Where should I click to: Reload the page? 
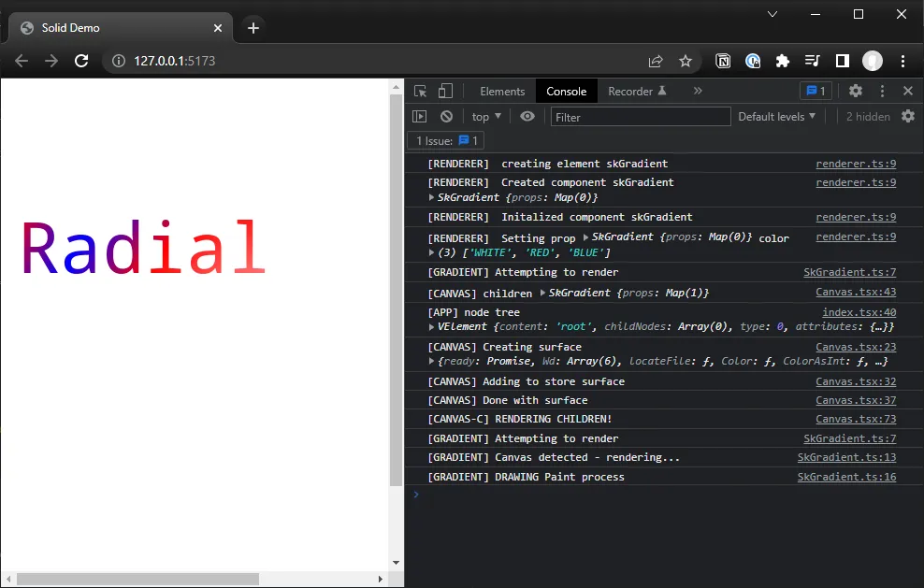tap(81, 61)
